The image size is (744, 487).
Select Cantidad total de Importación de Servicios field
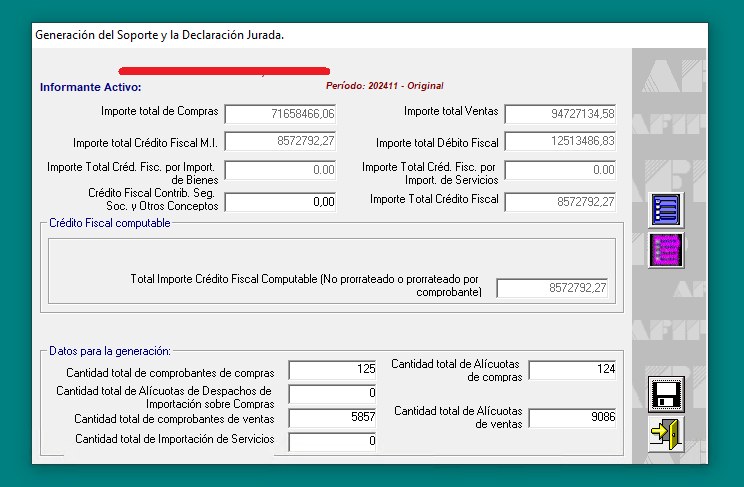[x=332, y=441]
